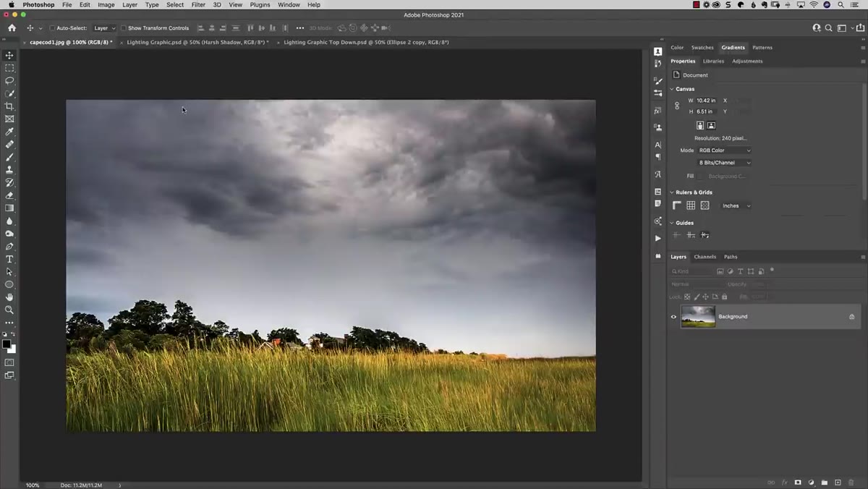Open the Paths tab
This screenshot has height=489, width=868.
pyautogui.click(x=731, y=257)
